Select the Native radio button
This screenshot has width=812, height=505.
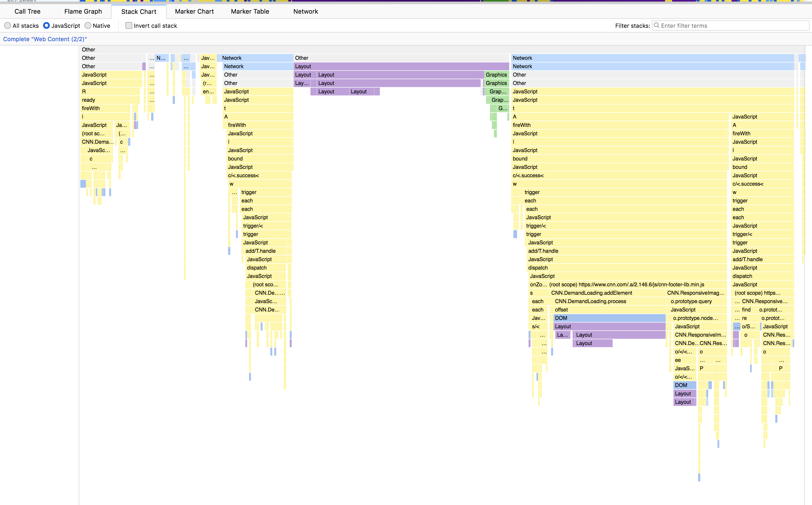point(88,25)
